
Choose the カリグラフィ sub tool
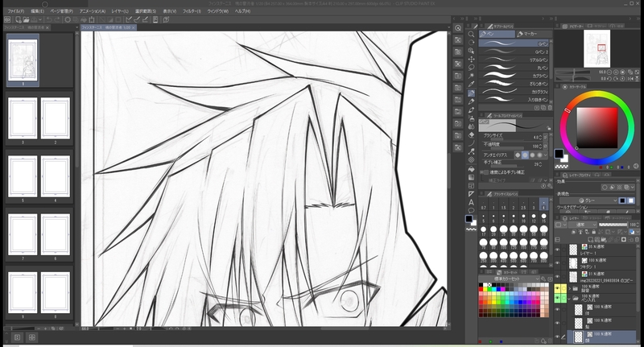[514, 92]
